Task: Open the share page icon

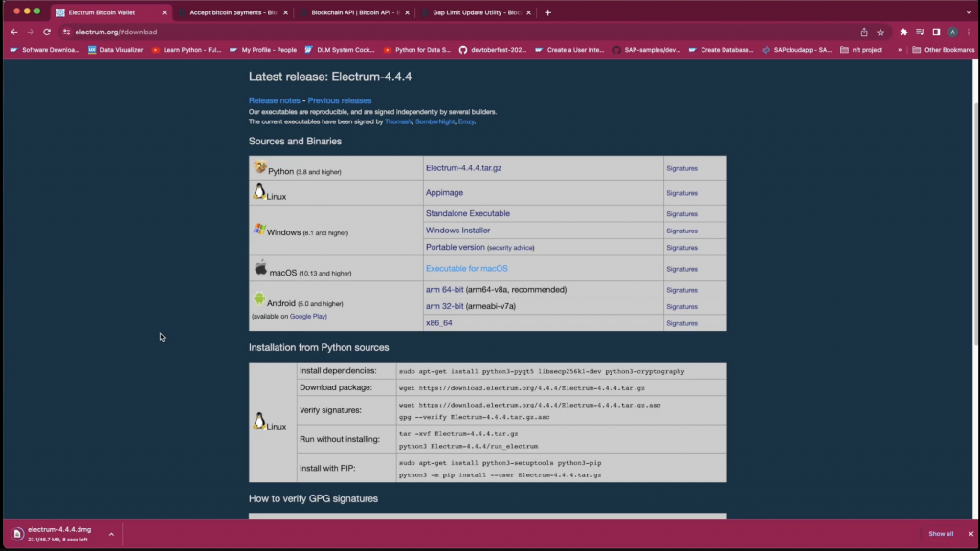Action: point(864,32)
